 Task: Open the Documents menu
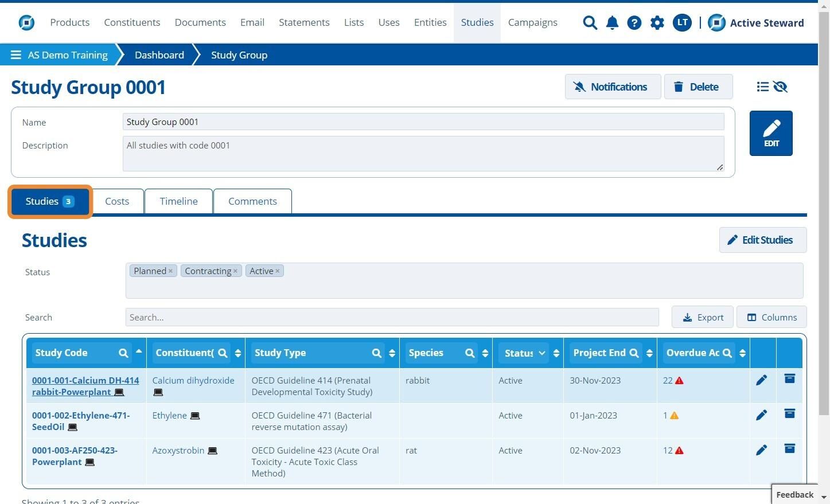click(200, 22)
